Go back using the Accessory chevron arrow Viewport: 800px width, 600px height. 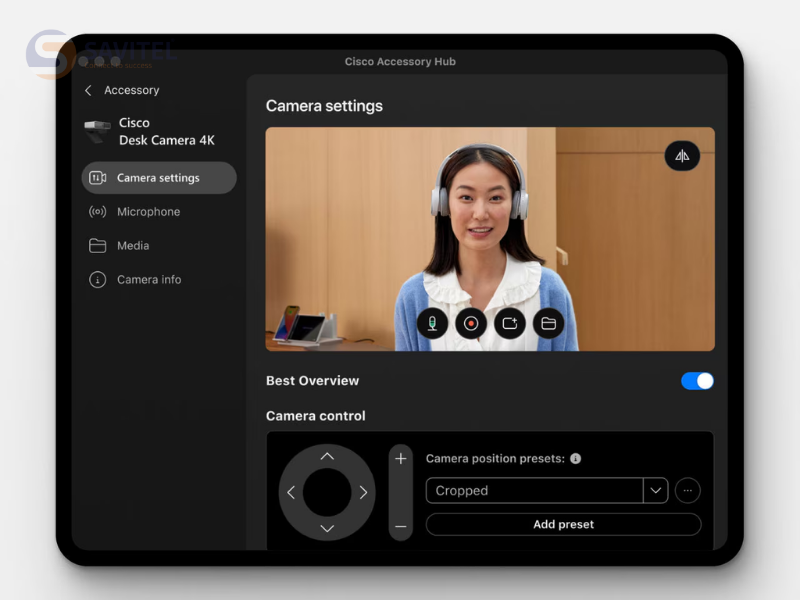click(x=88, y=90)
